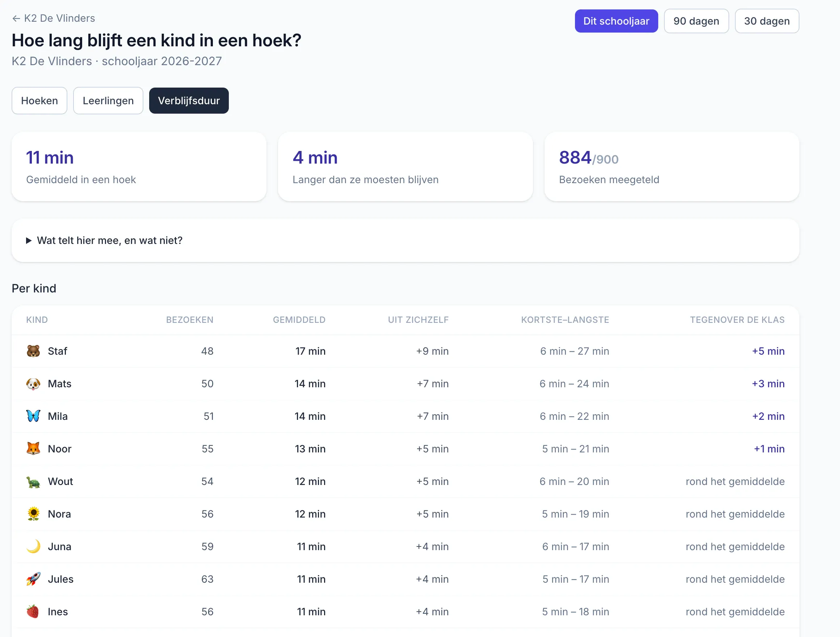Click Ines' strawberry avatar icon
The width and height of the screenshot is (840, 637).
33,612
